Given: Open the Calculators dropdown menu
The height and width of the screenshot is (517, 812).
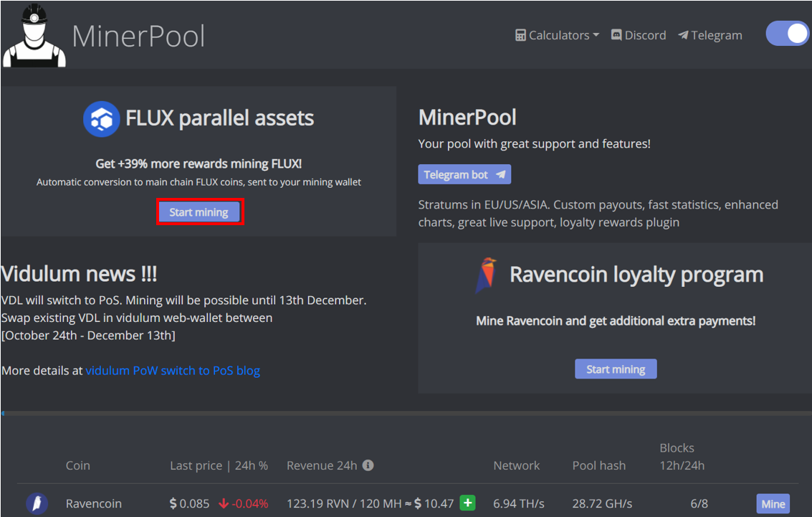Looking at the screenshot, I should point(557,35).
